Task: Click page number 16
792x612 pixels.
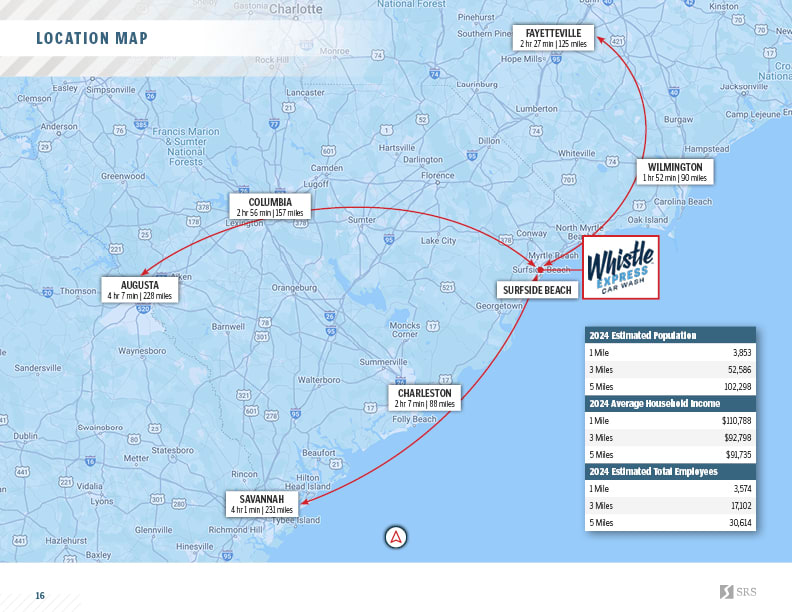Action: (x=40, y=596)
